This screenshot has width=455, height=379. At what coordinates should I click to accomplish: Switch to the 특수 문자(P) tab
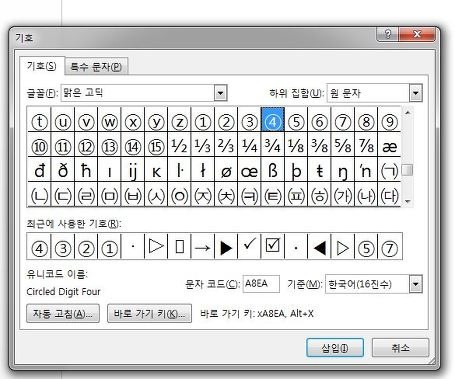pos(96,67)
